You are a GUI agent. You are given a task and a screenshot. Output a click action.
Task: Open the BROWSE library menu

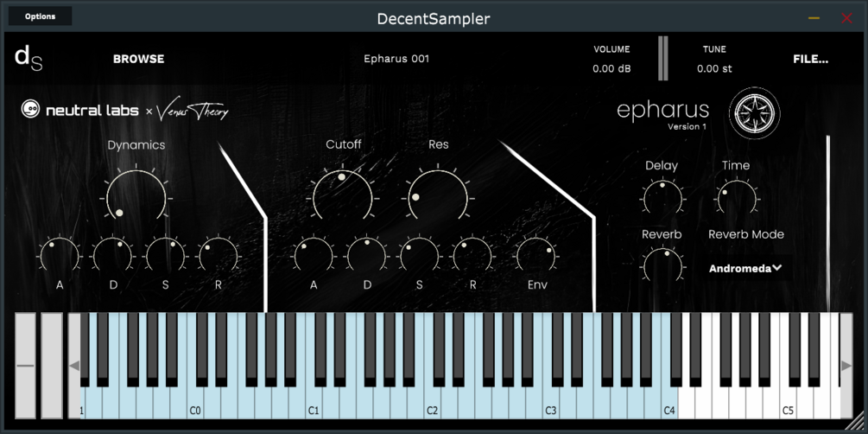click(x=138, y=59)
